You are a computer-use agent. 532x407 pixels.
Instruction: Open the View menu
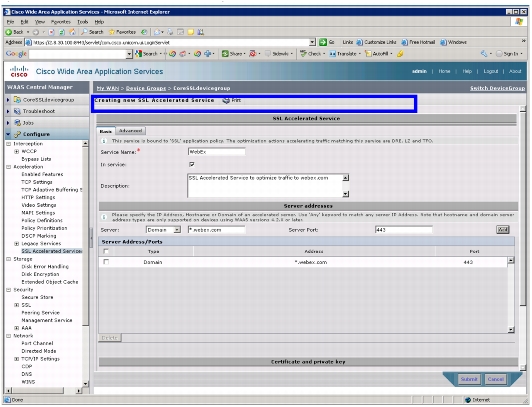click(x=40, y=22)
